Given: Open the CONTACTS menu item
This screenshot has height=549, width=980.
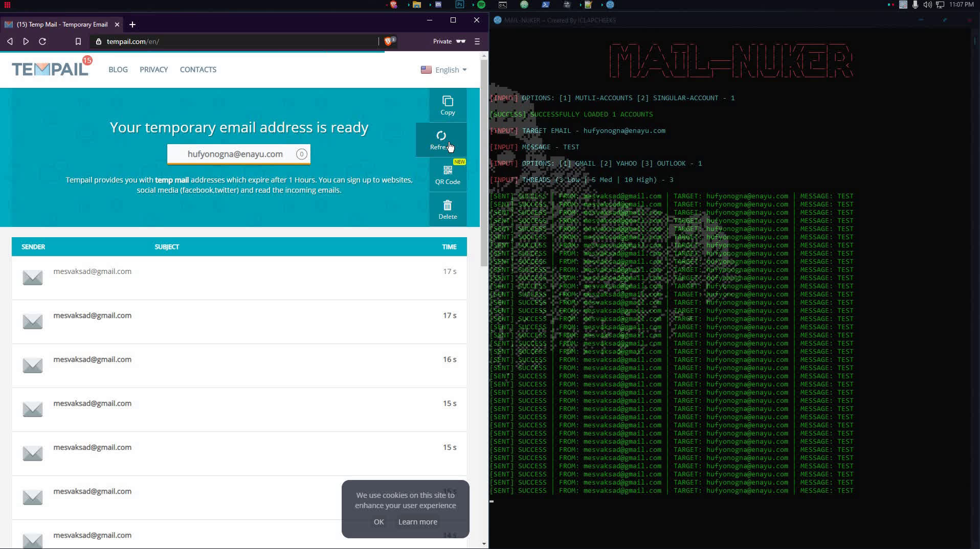Looking at the screenshot, I should 198,70.
